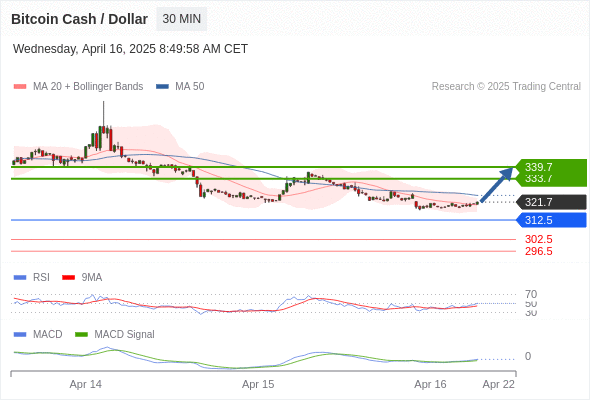Click the green 339.7 resistance price tag
Screen dimensions: 590x400
click(550, 167)
